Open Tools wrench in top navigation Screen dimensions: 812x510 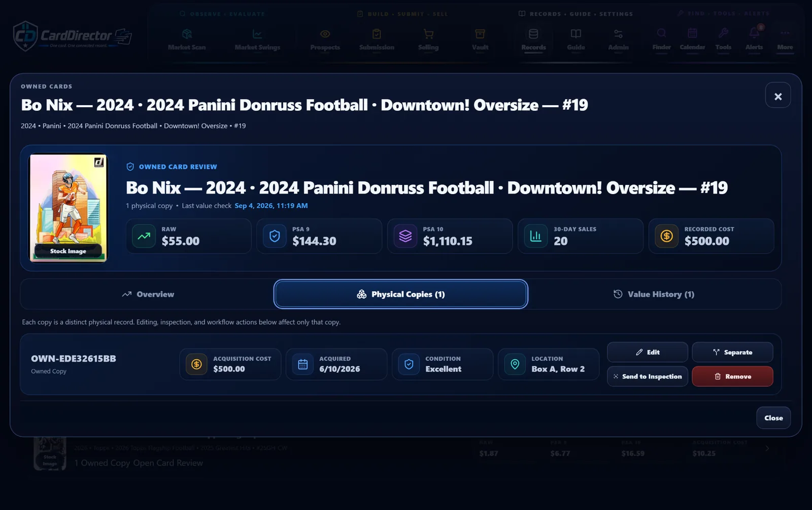[723, 40]
